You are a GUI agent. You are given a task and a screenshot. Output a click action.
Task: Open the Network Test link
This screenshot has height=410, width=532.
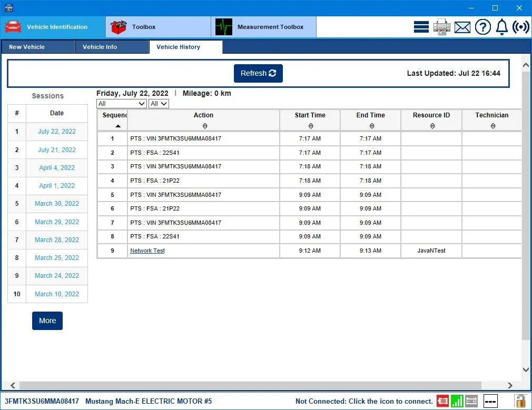(147, 251)
